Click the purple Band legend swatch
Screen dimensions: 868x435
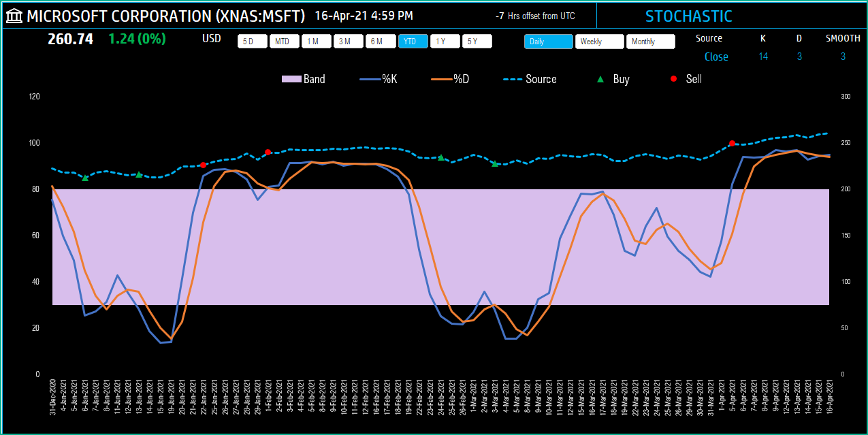point(291,79)
